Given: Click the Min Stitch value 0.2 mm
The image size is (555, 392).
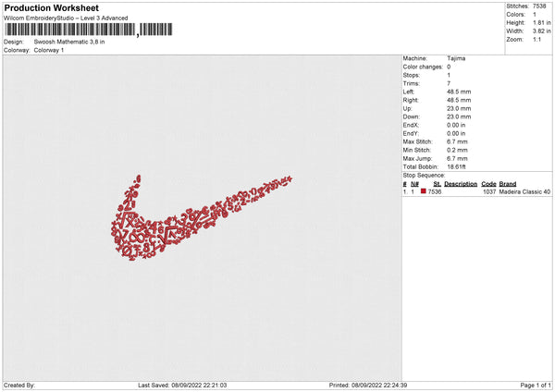Looking at the screenshot, I should coord(457,151).
